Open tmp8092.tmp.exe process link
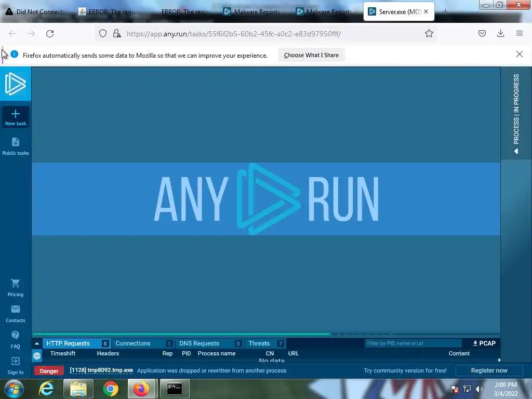The width and height of the screenshot is (532, 399). 101,370
